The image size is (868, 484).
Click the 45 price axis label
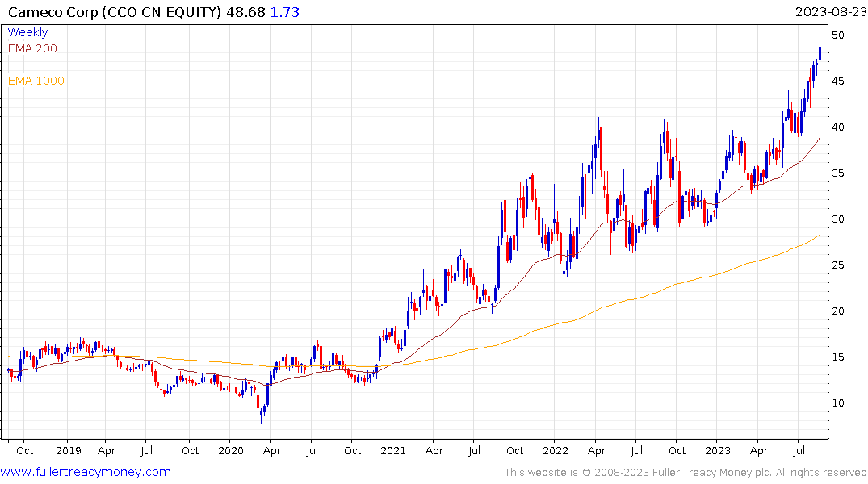pos(838,81)
